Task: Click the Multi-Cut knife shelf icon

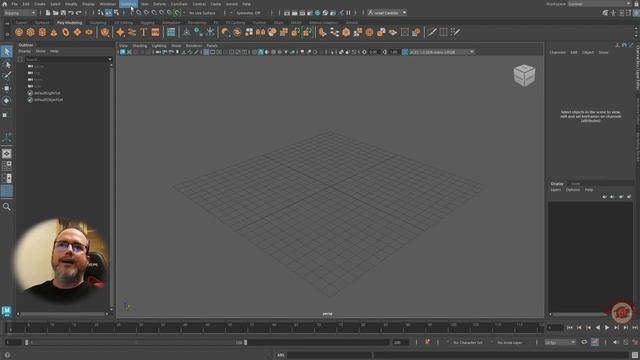Action: coord(431,32)
